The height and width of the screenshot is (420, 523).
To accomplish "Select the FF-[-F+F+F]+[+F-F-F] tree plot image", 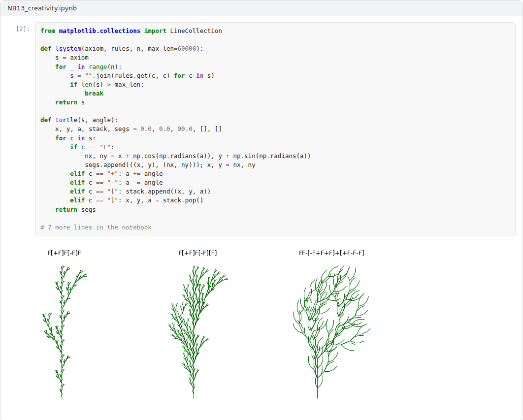I will point(331,332).
